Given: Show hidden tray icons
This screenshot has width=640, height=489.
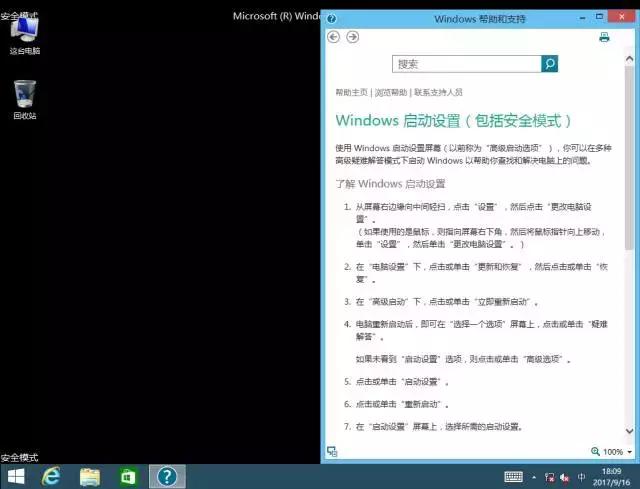Looking at the screenshot, I should [x=534, y=477].
